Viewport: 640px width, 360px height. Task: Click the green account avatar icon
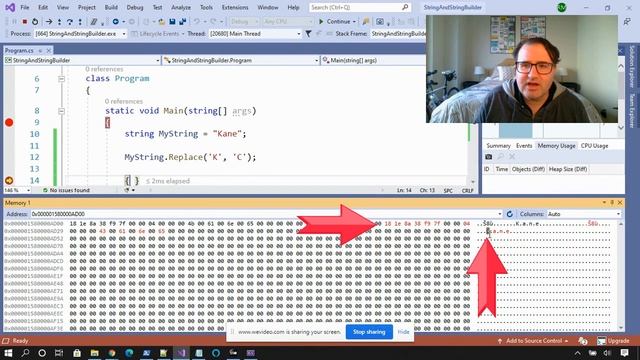[x=562, y=7]
